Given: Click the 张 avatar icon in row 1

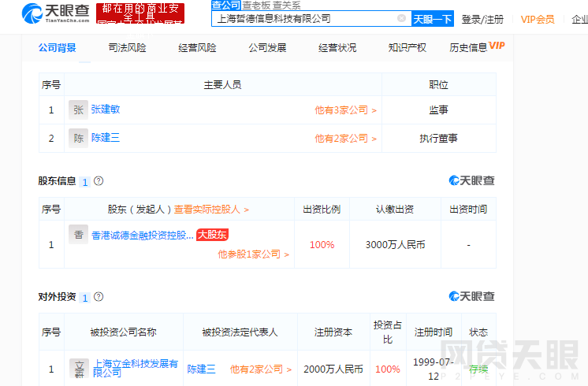Looking at the screenshot, I should pos(78,109).
